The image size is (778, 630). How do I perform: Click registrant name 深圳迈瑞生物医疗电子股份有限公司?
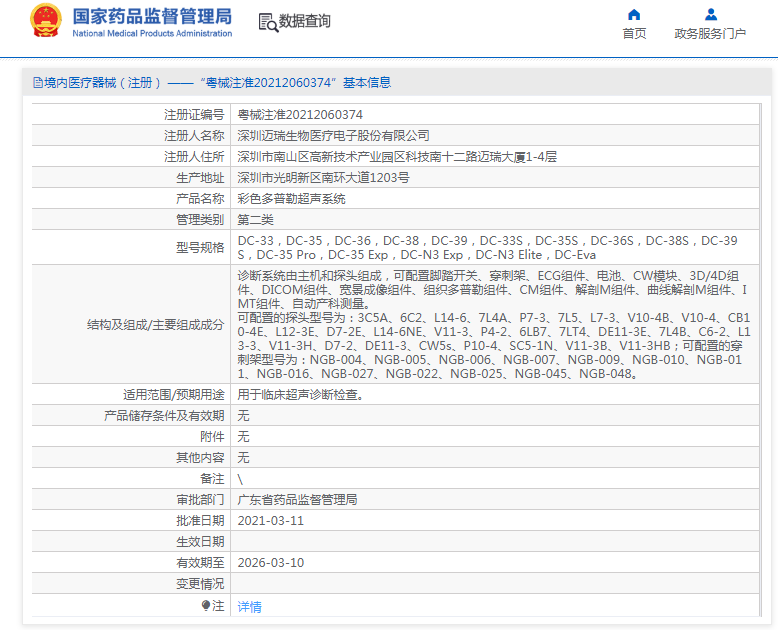333,136
